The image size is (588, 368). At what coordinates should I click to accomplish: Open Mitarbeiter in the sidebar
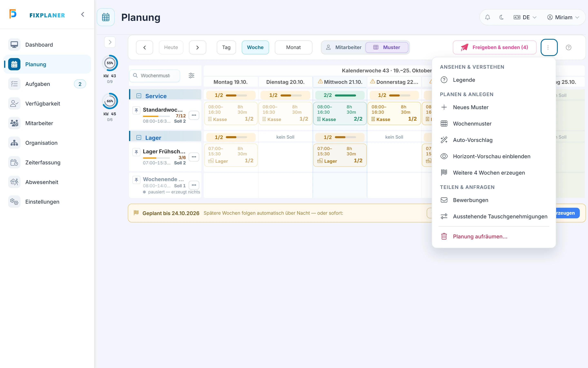(47, 123)
